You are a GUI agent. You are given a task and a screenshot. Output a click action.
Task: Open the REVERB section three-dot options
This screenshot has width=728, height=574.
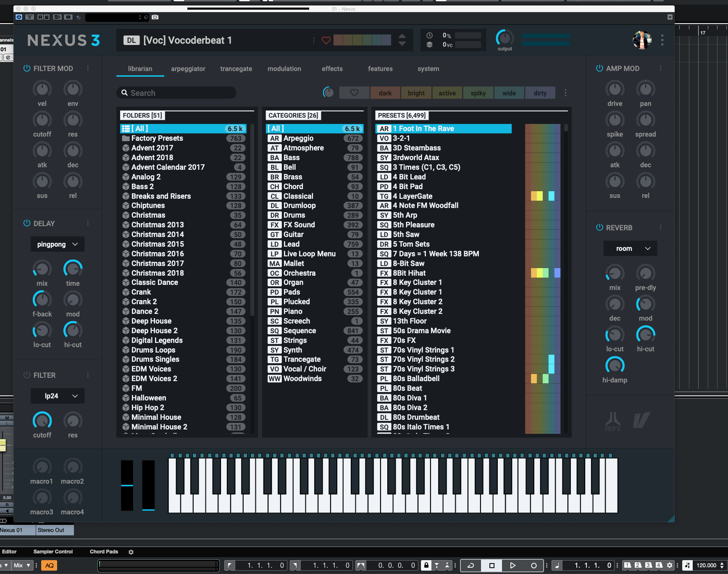(x=661, y=227)
